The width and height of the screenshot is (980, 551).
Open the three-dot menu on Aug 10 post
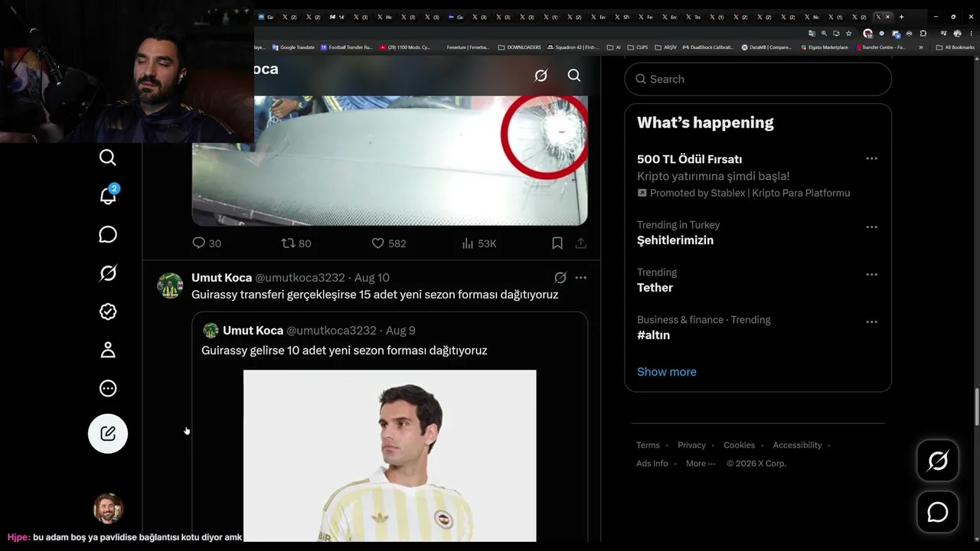pyautogui.click(x=581, y=278)
